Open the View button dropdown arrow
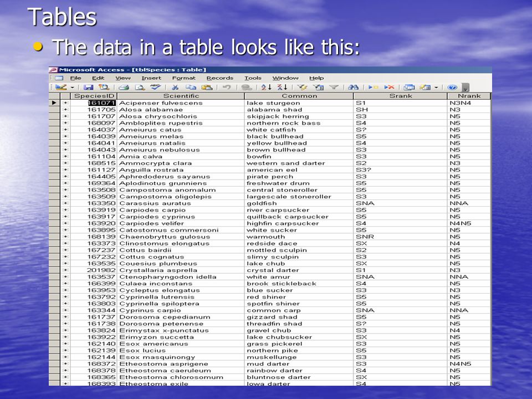The image size is (532, 399). 72,88
